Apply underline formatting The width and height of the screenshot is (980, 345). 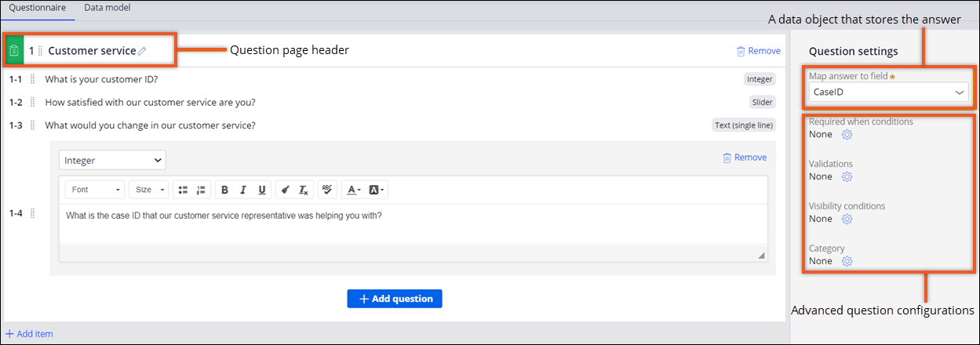click(x=261, y=190)
